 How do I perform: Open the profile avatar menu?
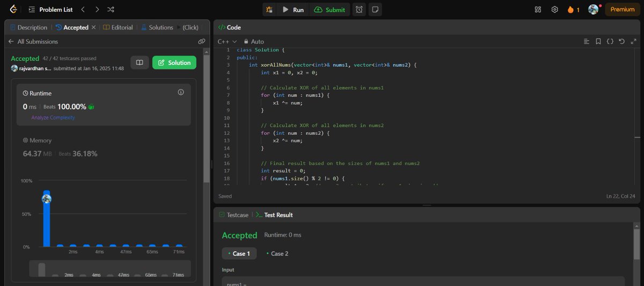click(593, 9)
